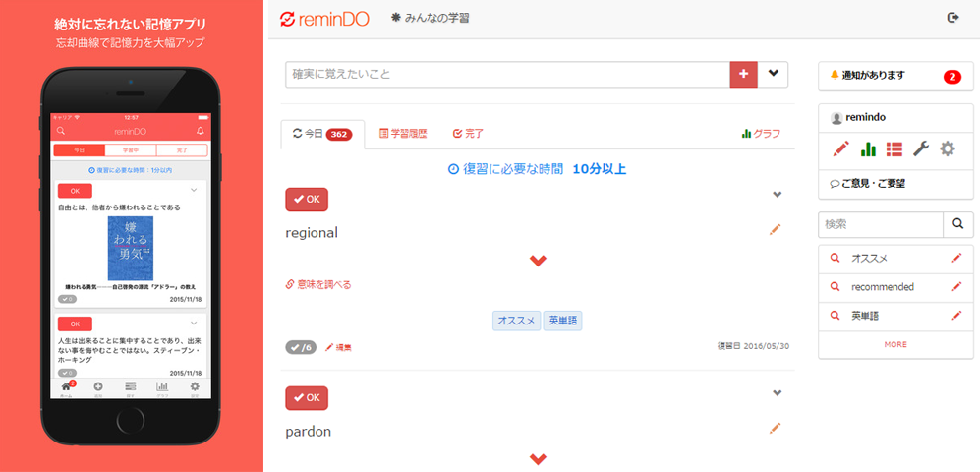Click the red list icon in user panel
This screenshot has height=472, width=980.
[894, 148]
